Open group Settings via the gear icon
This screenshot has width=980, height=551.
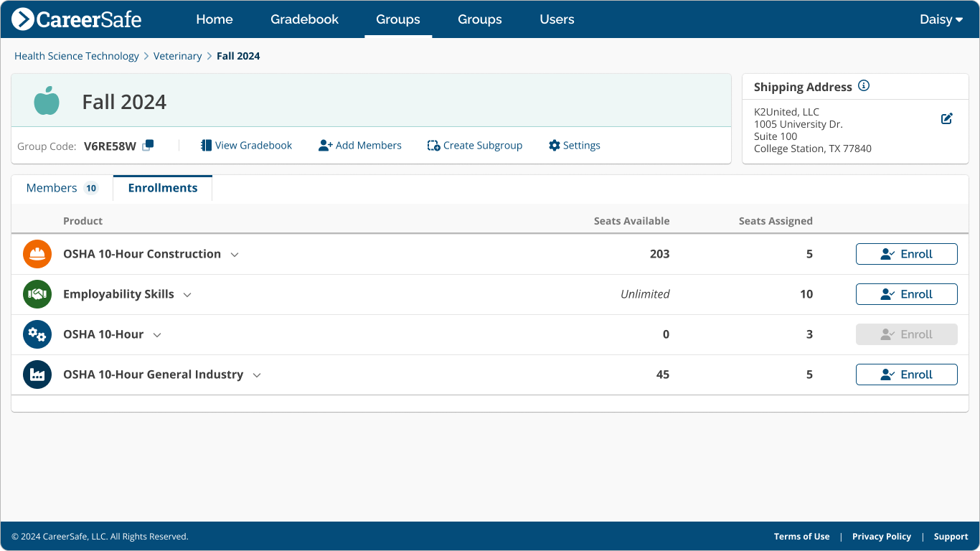[554, 145]
